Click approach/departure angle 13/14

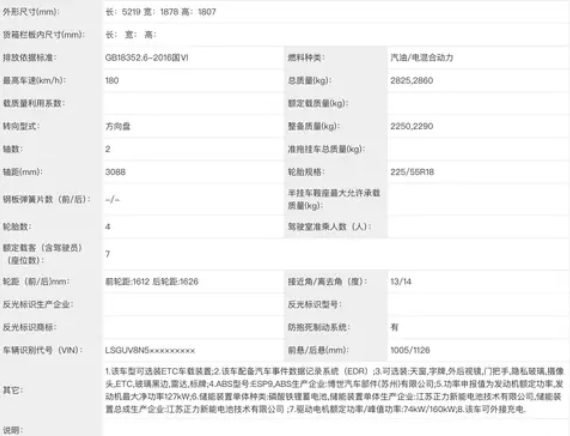point(401,281)
